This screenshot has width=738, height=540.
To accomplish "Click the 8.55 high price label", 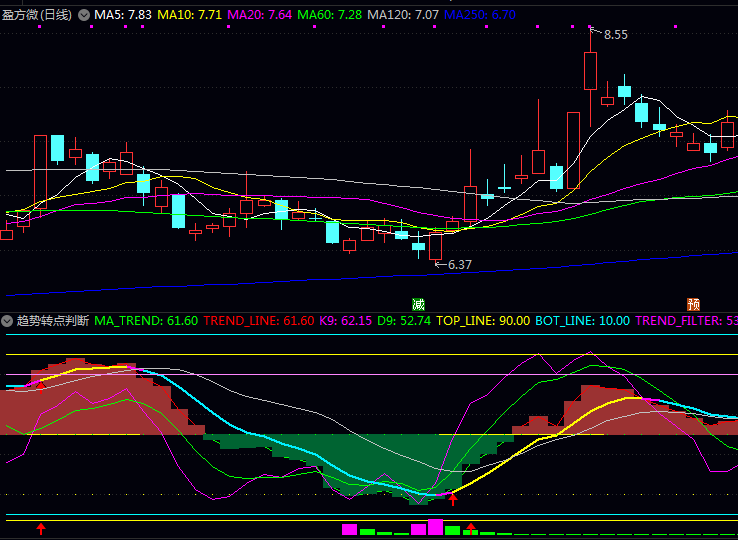I will click(x=615, y=35).
